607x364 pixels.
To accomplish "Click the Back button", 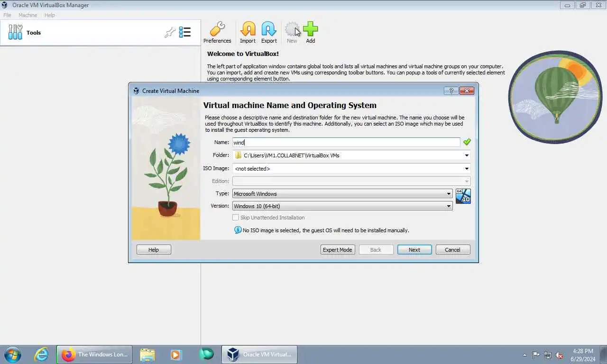I will coord(376,250).
